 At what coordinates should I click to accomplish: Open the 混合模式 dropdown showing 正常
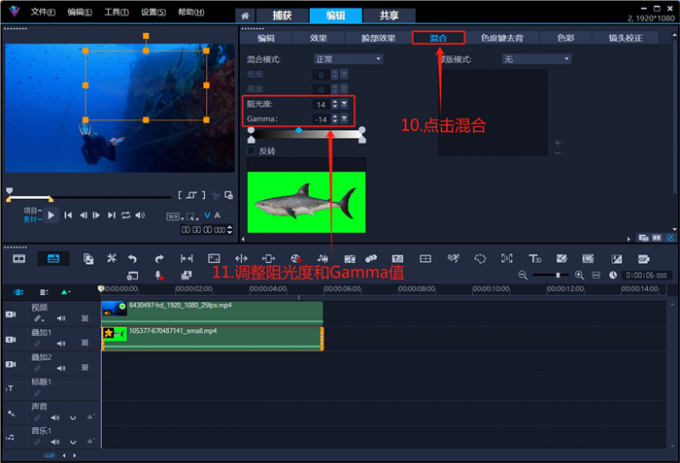pos(348,59)
